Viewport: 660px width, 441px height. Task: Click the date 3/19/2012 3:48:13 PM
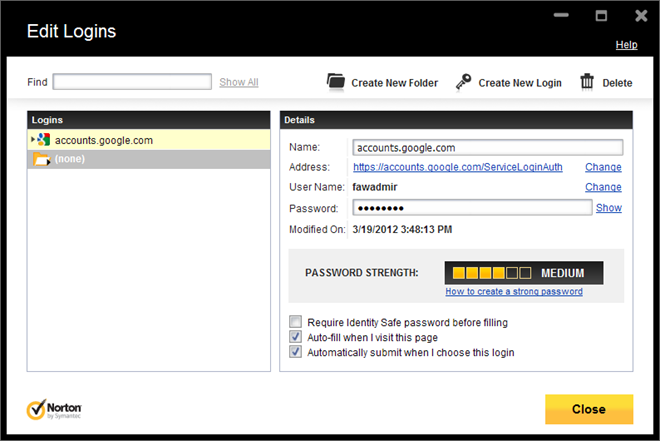[x=402, y=229]
